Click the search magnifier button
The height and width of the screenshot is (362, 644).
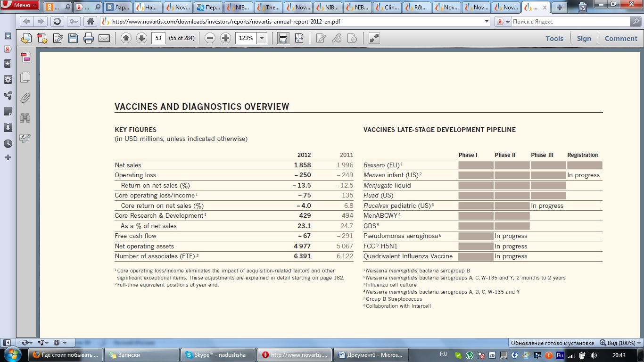636,22
